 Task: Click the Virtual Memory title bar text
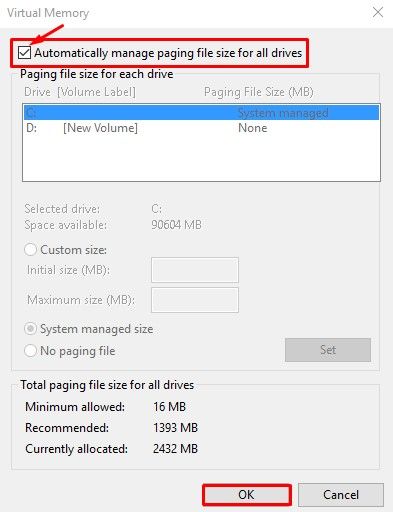coord(48,13)
